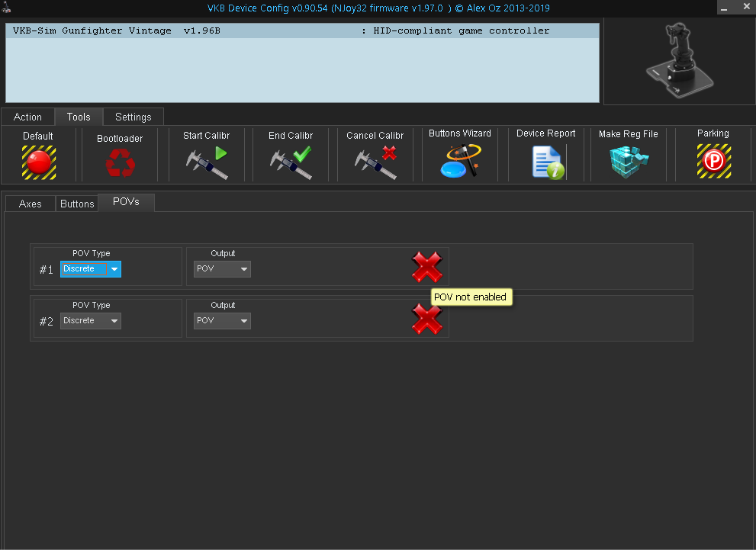Select the Tools tab
The image size is (756, 552).
(x=79, y=117)
